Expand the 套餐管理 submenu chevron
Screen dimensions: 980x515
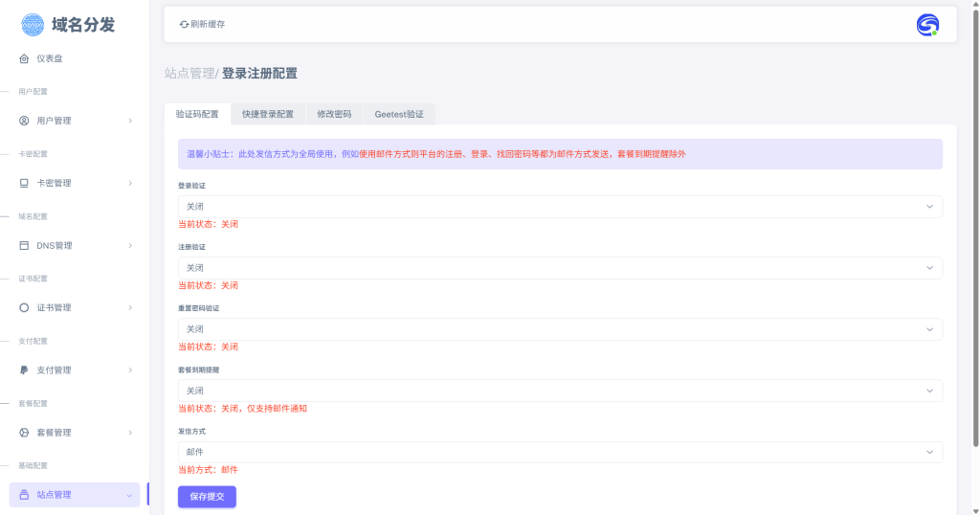[x=130, y=433]
